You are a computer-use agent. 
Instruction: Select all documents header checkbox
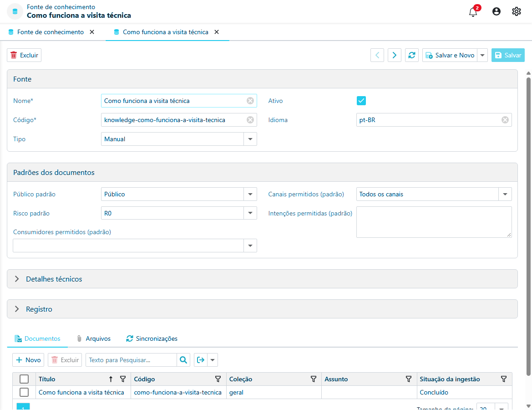24,379
